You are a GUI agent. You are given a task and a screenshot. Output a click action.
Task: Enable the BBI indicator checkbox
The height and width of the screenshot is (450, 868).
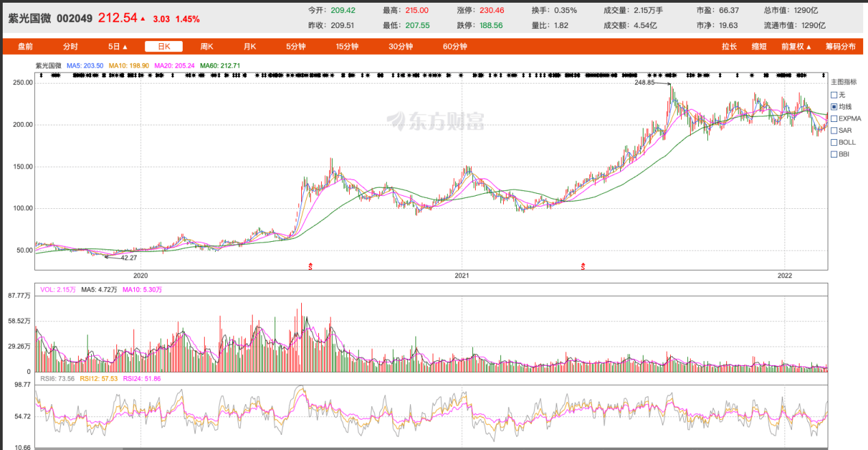click(x=834, y=154)
